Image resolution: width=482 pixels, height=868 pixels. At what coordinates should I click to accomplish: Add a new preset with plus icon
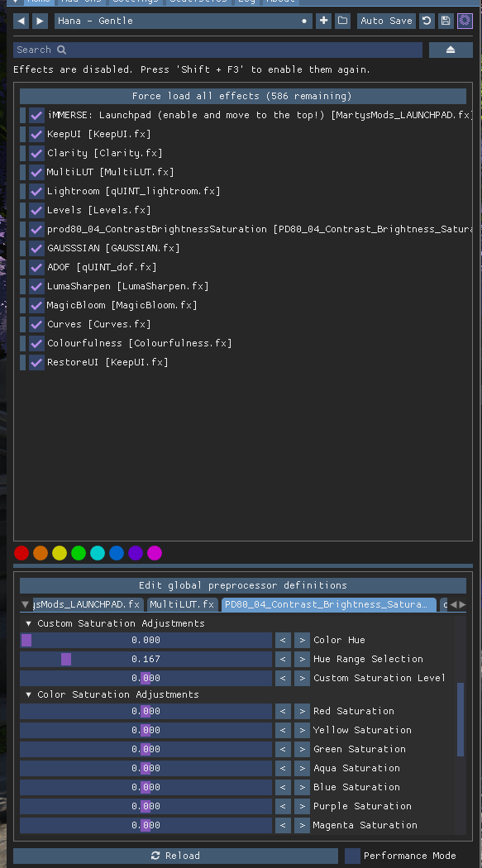point(324,21)
